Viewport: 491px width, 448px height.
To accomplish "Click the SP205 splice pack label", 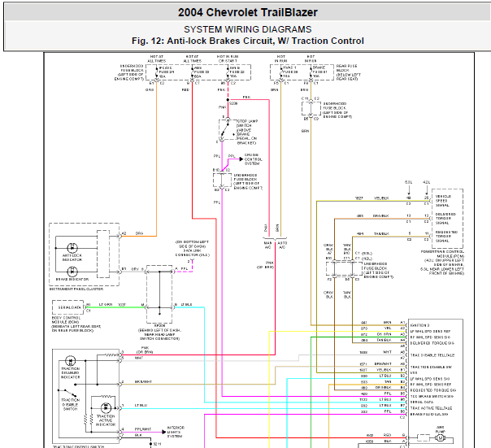I will click(159, 332).
